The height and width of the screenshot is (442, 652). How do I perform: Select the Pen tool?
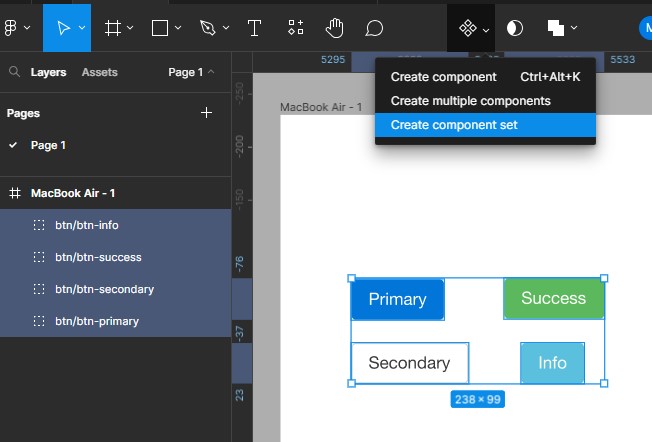[207, 28]
